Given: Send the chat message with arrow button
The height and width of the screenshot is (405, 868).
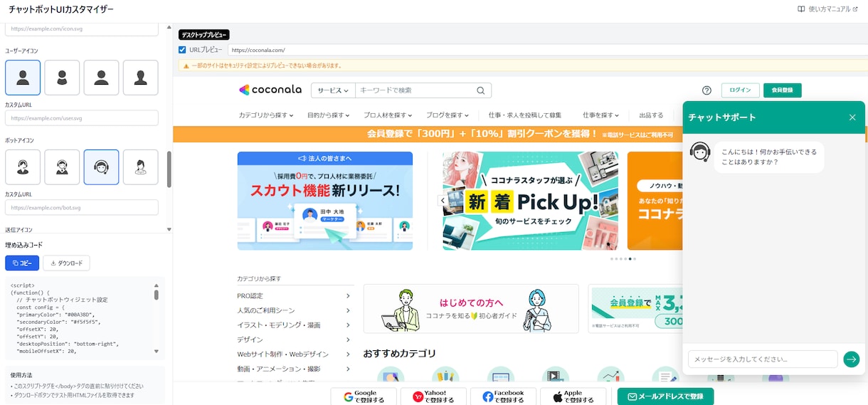Looking at the screenshot, I should tap(852, 359).
